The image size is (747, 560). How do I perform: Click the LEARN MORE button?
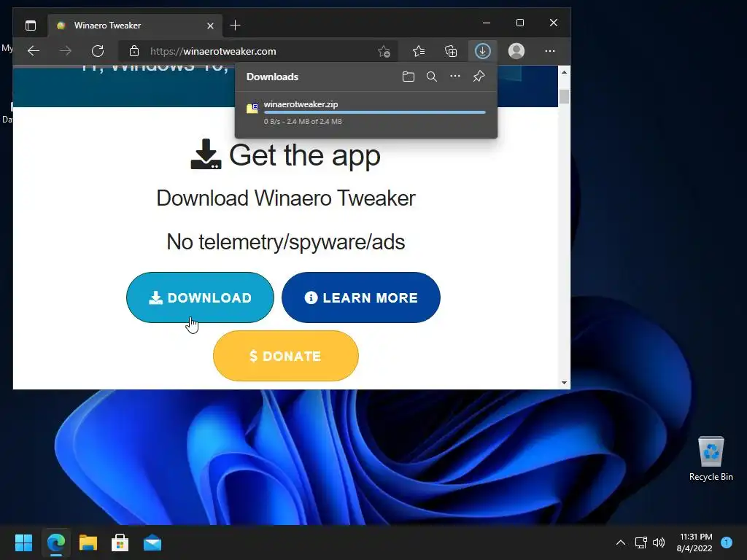click(361, 297)
